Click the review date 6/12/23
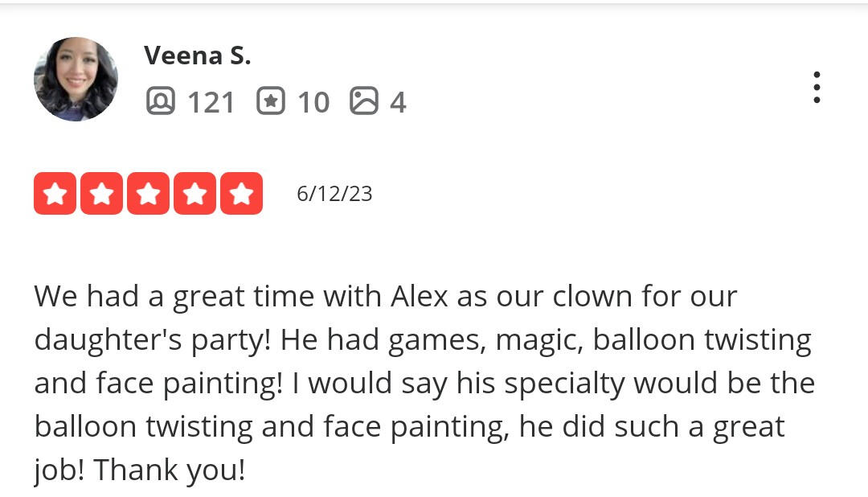This screenshot has height=497, width=868. point(334,194)
